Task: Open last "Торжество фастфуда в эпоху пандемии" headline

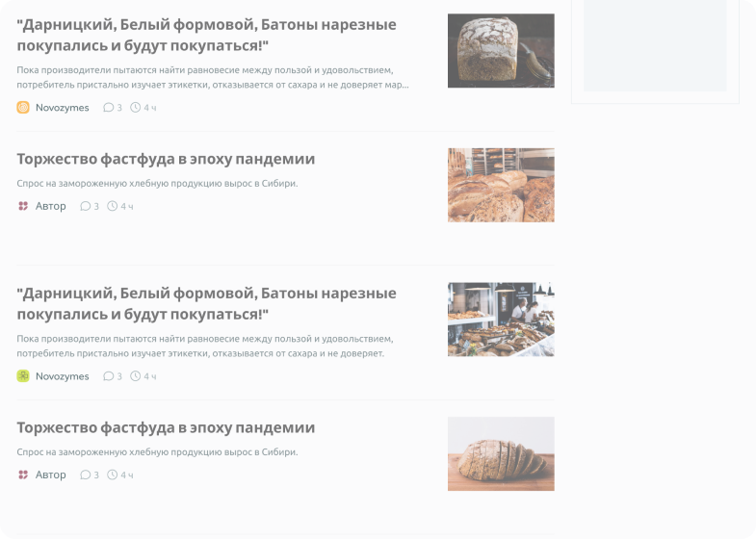Action: pyautogui.click(x=166, y=427)
